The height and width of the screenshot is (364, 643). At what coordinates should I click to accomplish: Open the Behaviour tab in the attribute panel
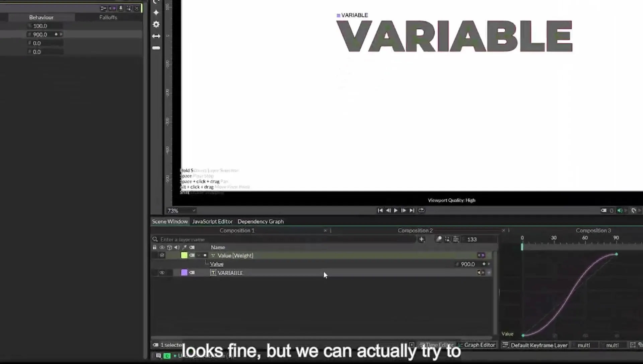click(41, 17)
